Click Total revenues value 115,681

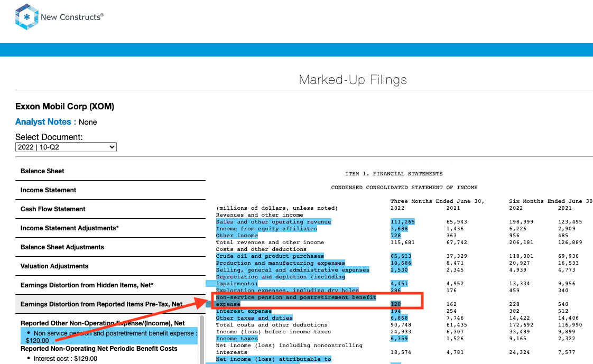click(x=402, y=242)
